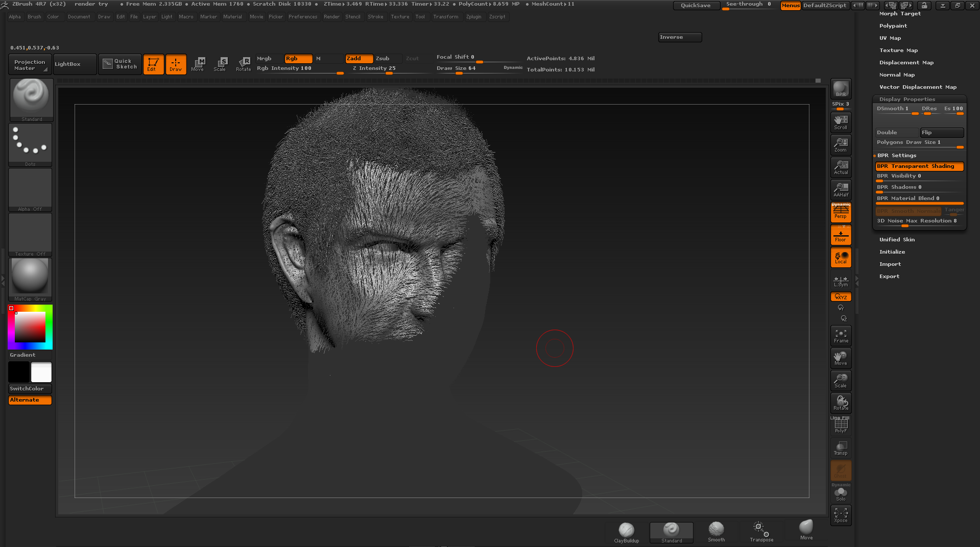Viewport: 980px width, 547px height.
Task: Pick a color in the color picker square
Action: pyautogui.click(x=30, y=327)
